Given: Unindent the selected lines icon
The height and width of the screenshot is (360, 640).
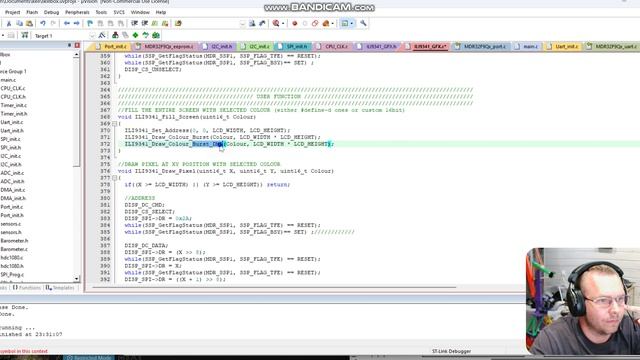Looking at the screenshot, I should [144, 24].
